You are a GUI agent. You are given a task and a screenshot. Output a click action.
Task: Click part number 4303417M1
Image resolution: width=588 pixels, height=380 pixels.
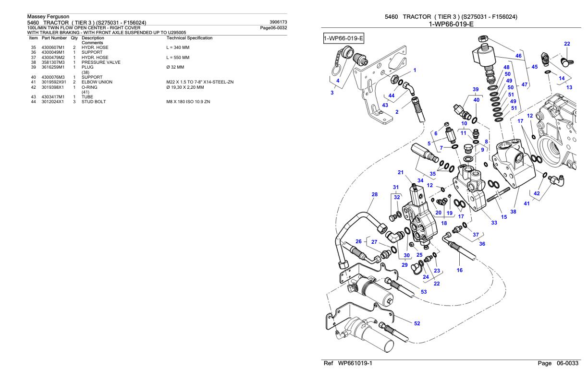point(53,97)
